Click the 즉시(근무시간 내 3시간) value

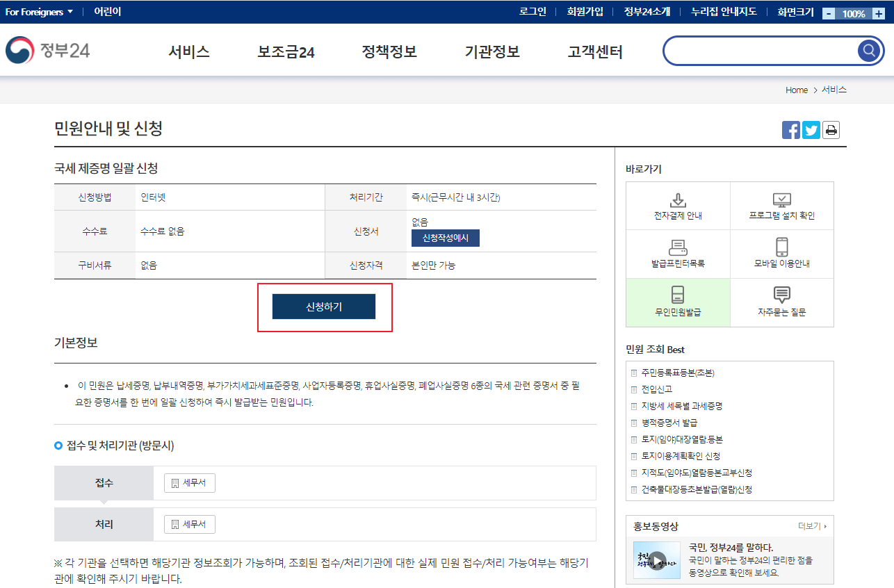point(456,197)
